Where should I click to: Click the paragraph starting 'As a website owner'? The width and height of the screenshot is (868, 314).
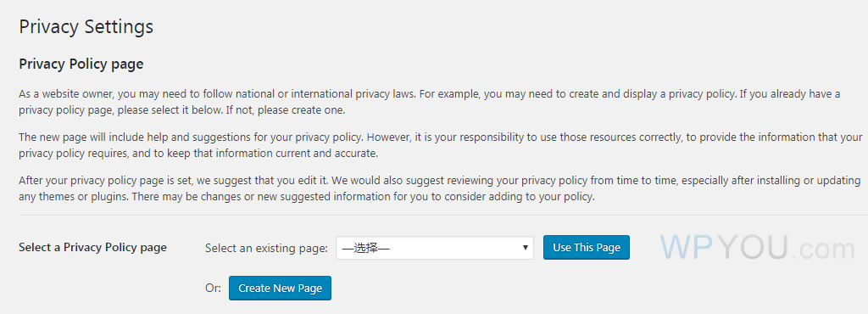click(430, 102)
